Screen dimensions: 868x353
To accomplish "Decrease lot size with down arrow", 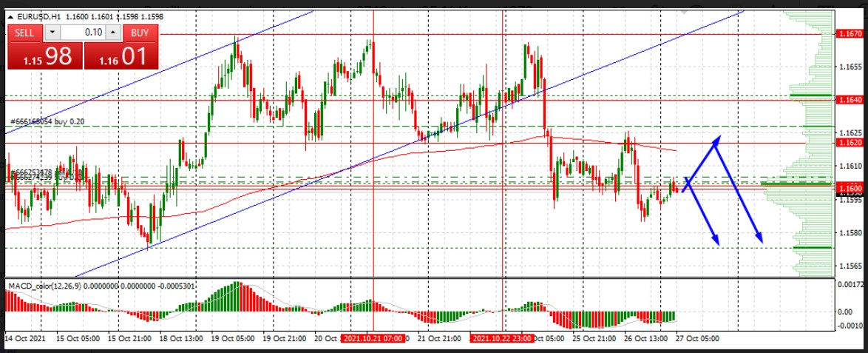I will pyautogui.click(x=52, y=33).
